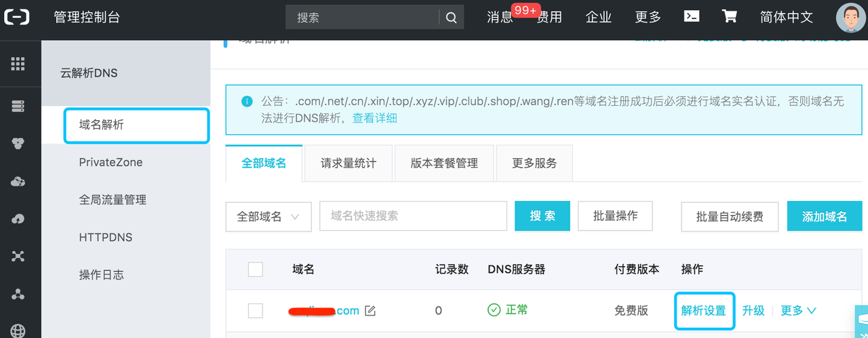Click the user avatar profile picture
The width and height of the screenshot is (868, 338).
tap(850, 18)
